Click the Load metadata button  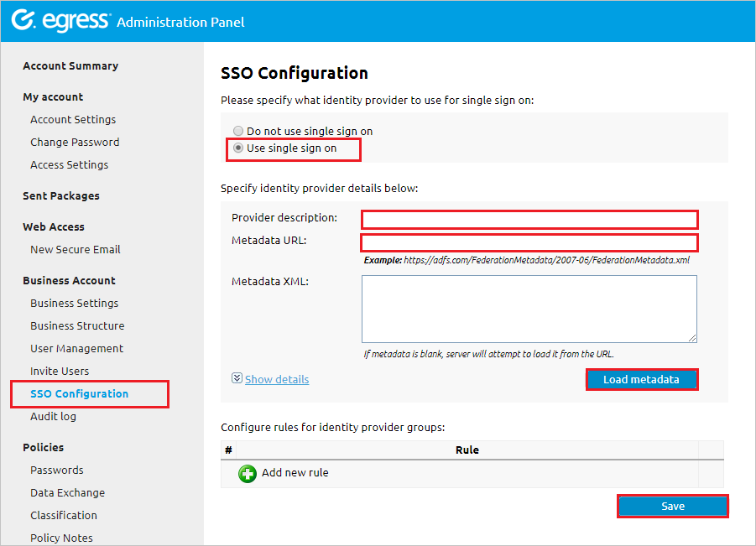[642, 380]
